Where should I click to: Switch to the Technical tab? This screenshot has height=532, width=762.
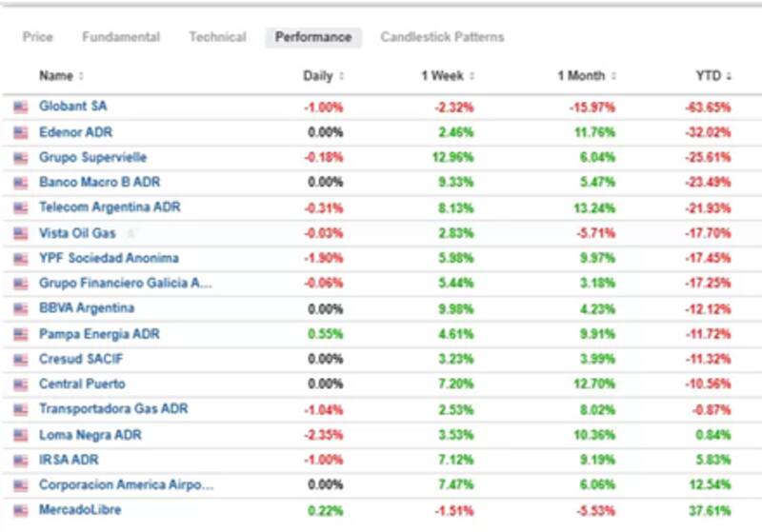pyautogui.click(x=217, y=37)
